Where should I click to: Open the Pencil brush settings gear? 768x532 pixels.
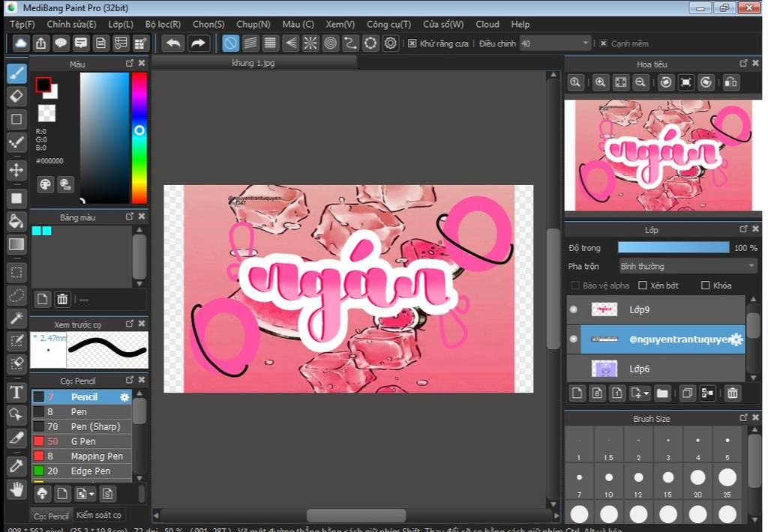pos(124,397)
